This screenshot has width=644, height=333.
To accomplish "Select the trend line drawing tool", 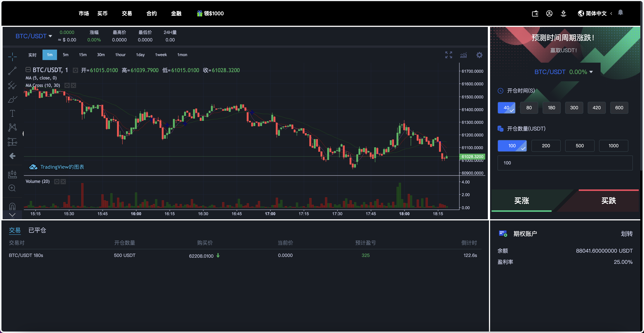I will coord(12,71).
